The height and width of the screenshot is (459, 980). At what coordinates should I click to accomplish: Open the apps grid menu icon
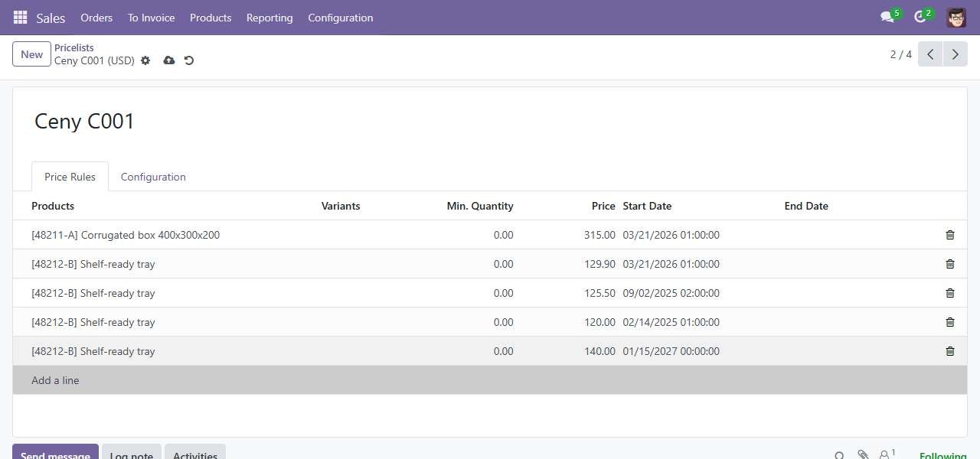coord(21,18)
